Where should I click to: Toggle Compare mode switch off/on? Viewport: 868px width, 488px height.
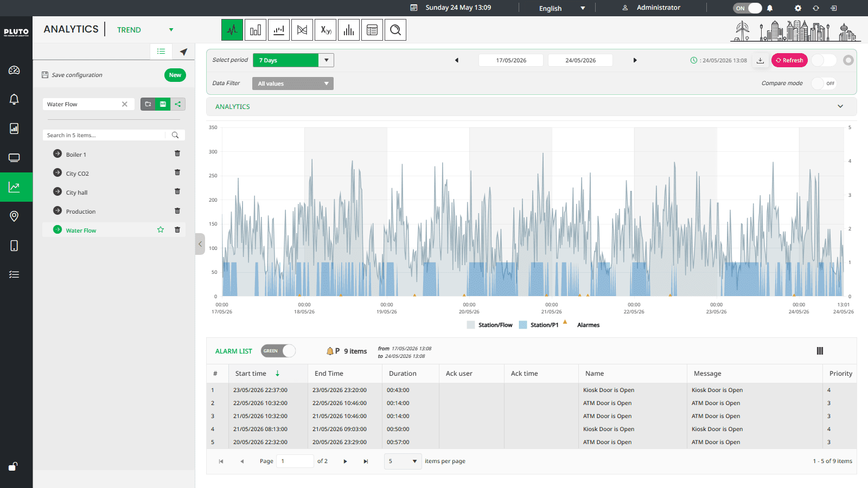pos(824,84)
